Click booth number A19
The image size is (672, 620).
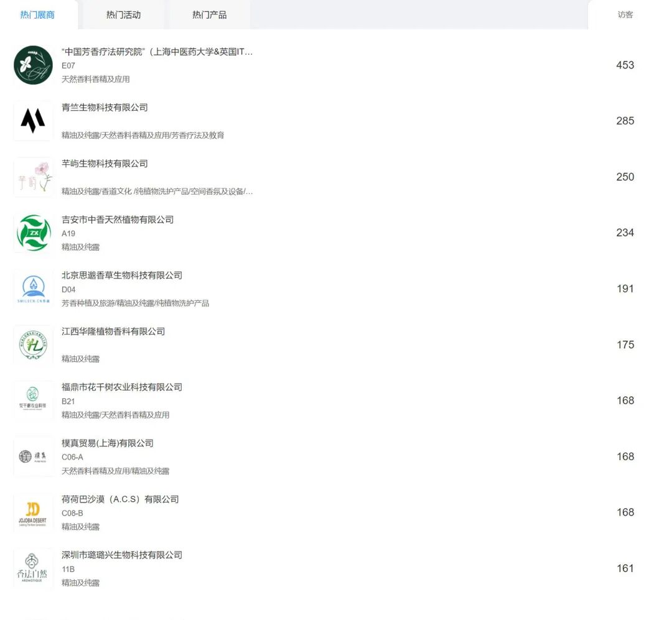click(x=68, y=234)
